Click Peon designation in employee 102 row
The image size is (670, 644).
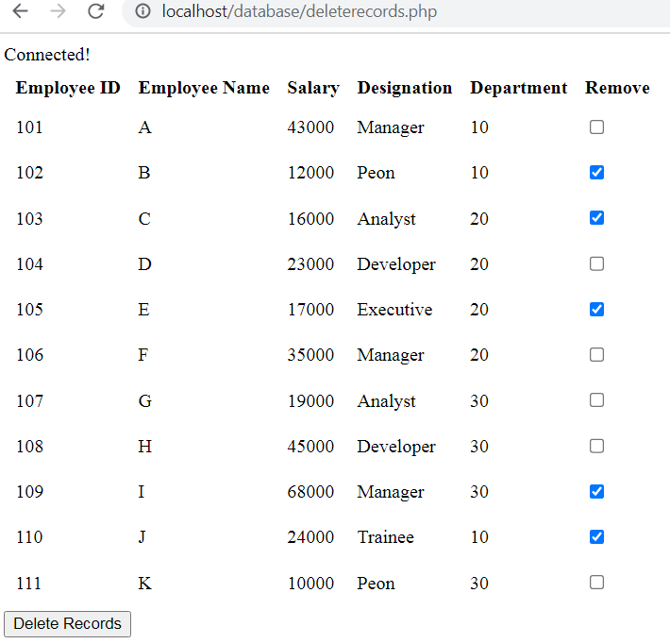[x=376, y=173]
